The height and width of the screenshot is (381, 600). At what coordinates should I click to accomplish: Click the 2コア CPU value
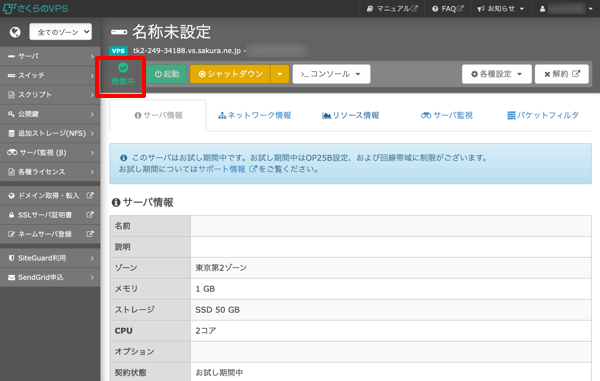205,331
